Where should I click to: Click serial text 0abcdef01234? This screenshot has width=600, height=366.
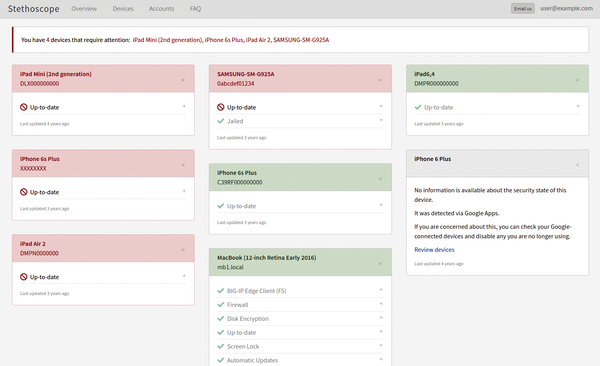pos(236,83)
